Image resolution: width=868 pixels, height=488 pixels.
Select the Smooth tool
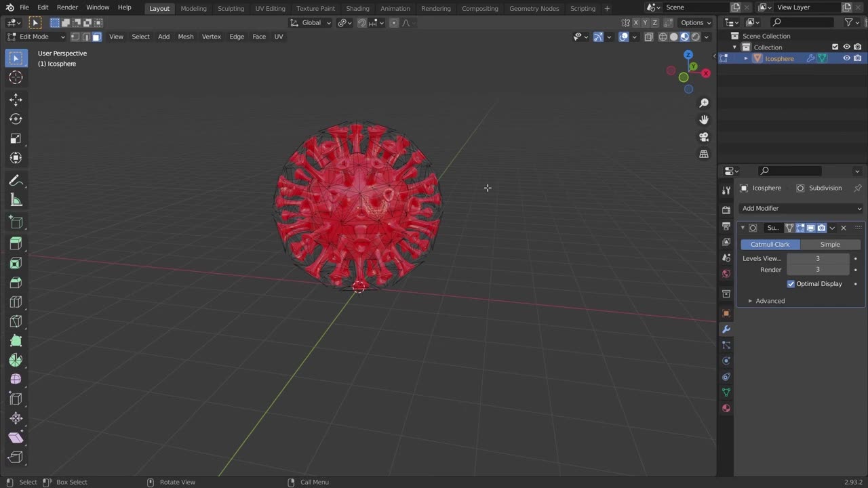[16, 380]
